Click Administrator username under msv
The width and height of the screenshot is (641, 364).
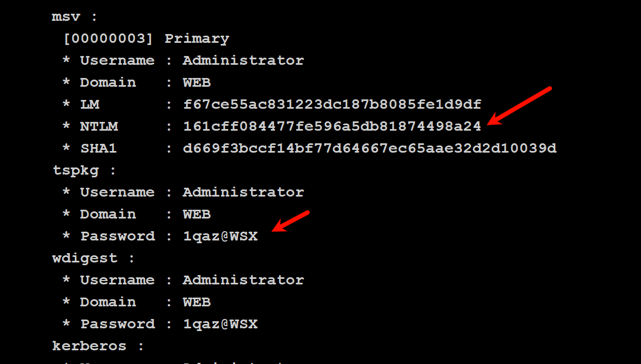point(243,60)
